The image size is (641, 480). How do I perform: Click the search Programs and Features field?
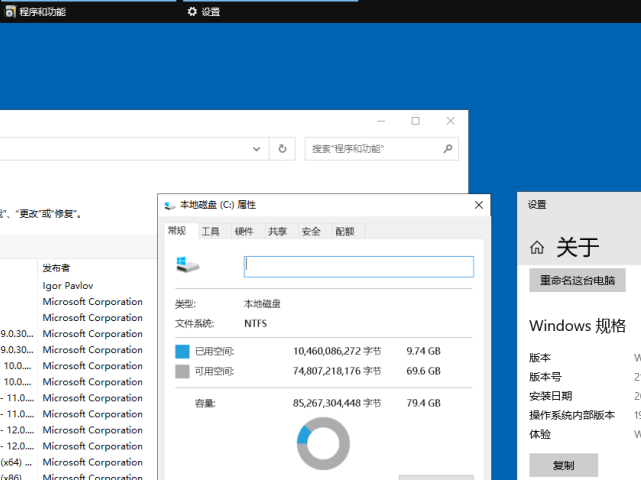pyautogui.click(x=381, y=149)
